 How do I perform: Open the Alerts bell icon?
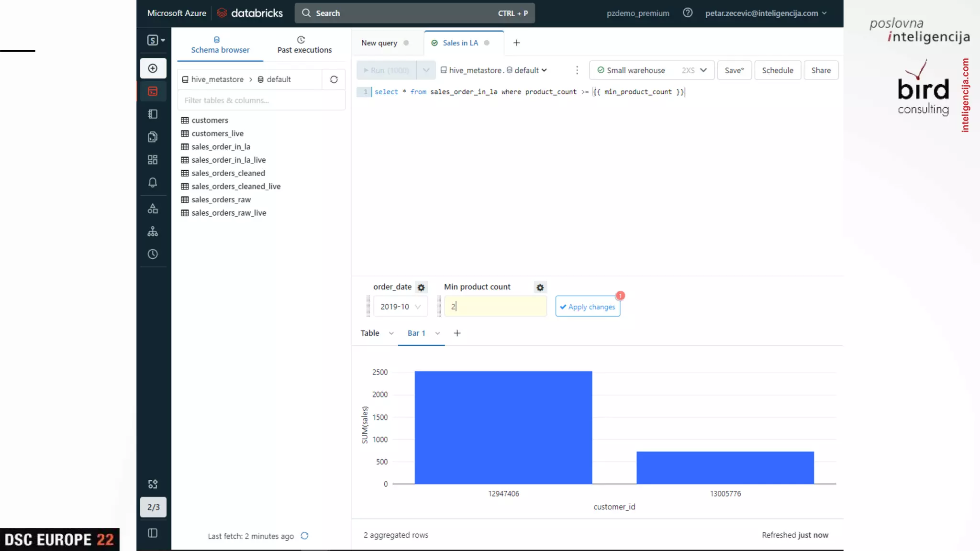pyautogui.click(x=153, y=183)
